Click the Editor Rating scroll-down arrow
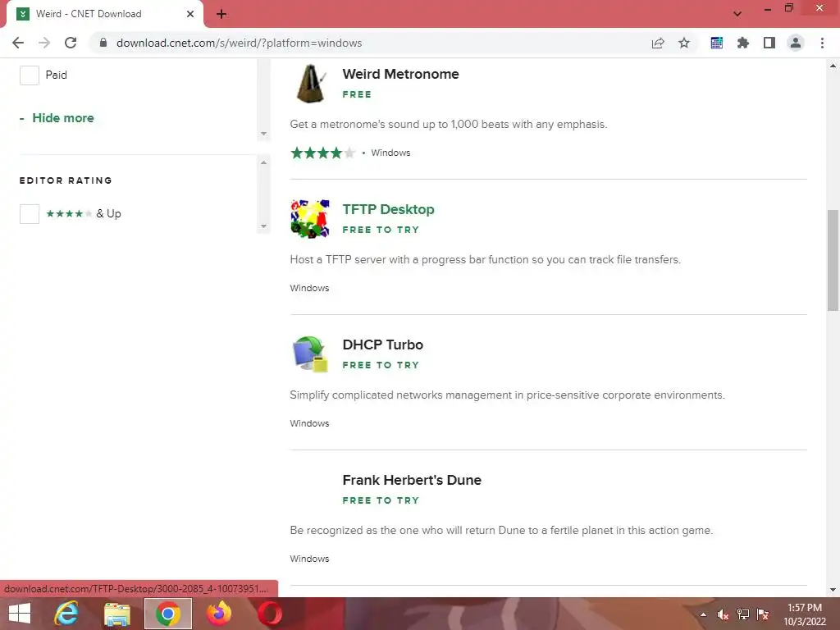This screenshot has height=630, width=840. [x=263, y=226]
